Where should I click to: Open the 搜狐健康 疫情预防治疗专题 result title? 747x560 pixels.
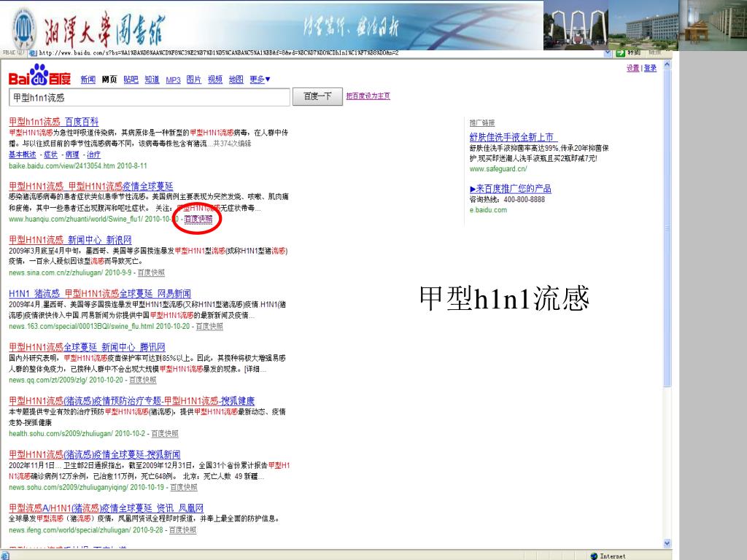pyautogui.click(x=132, y=402)
